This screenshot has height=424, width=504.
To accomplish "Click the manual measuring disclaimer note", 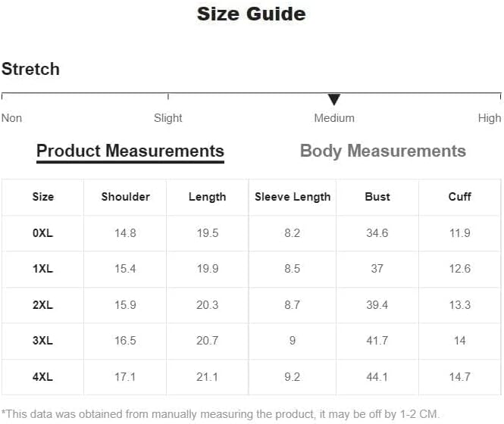I will (x=220, y=414).
